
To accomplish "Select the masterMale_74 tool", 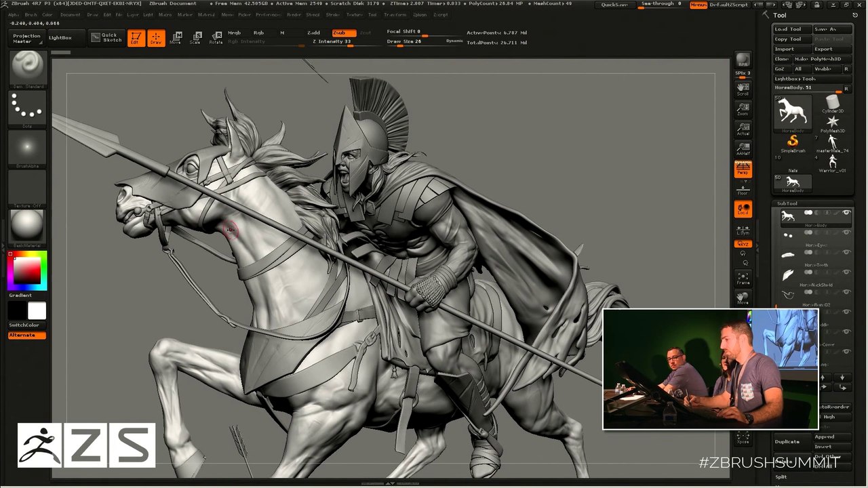I will [833, 143].
